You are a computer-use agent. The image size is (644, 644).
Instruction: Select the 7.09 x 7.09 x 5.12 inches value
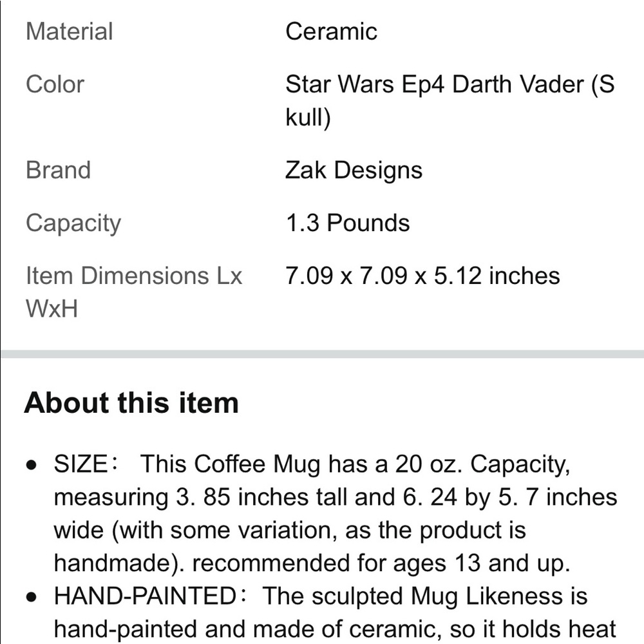point(422,276)
